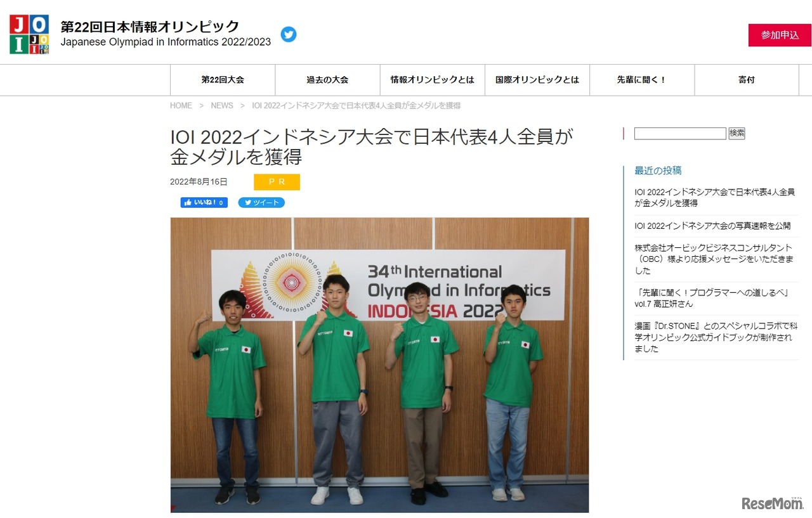
Task: Click the ツイート tweet share button
Action: [261, 202]
